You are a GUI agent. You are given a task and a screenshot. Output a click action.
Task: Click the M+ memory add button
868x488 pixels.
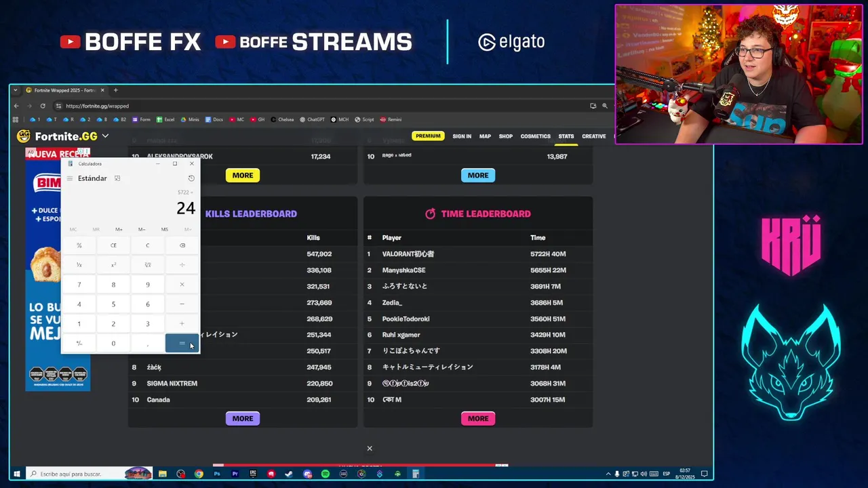119,229
